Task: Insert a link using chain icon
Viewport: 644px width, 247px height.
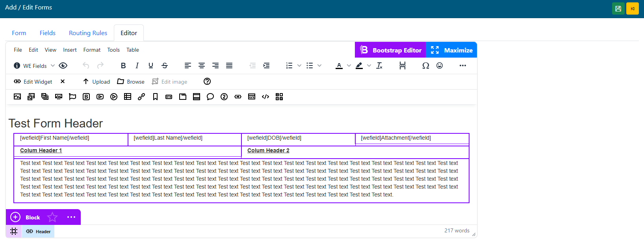Action: (x=141, y=97)
